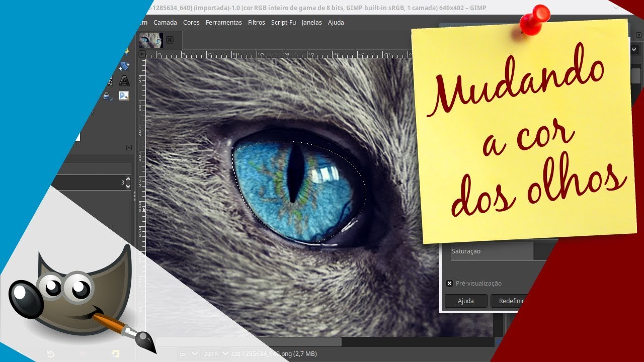Open the Ferramentas menu

[223, 23]
